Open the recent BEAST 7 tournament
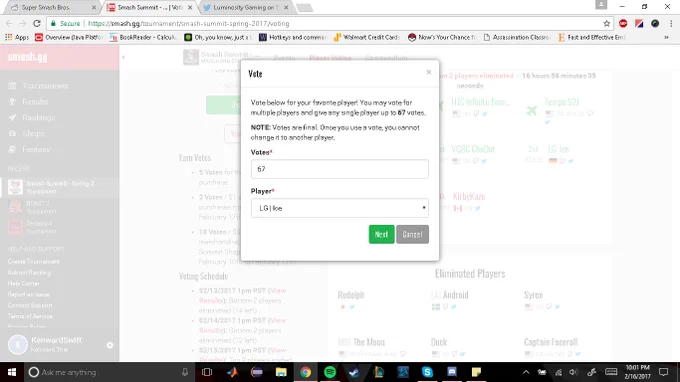 [59, 207]
